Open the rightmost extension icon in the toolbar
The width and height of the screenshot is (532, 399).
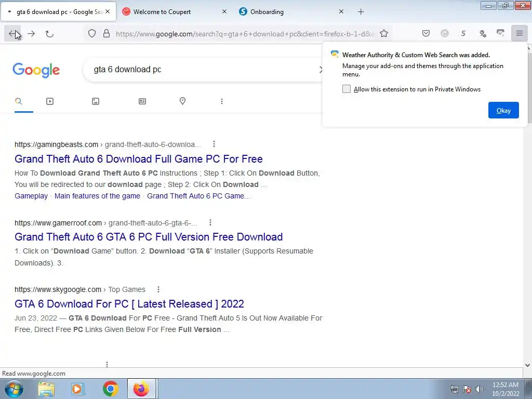[500, 33]
